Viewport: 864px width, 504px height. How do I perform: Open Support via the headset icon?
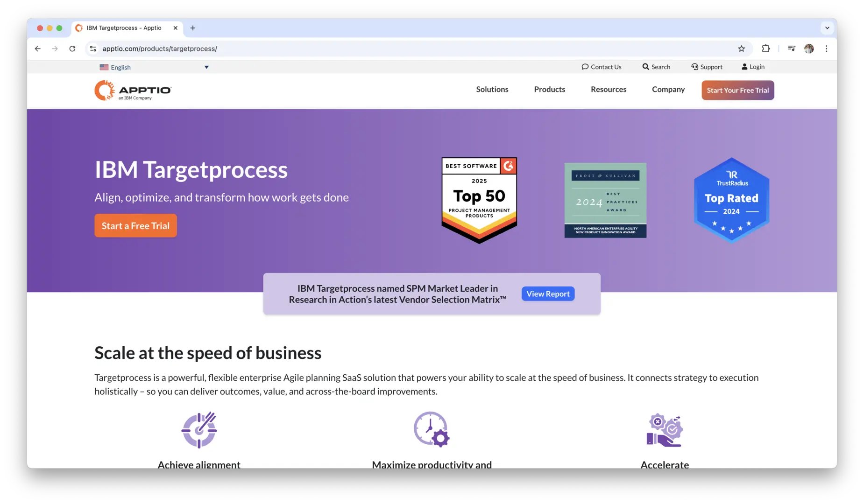[x=695, y=67]
